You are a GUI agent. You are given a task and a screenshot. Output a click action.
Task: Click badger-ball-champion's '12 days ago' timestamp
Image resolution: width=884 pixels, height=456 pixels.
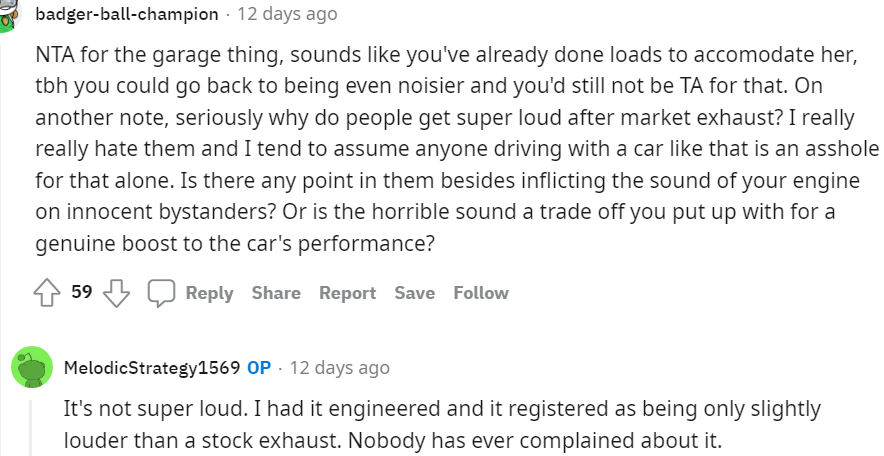[287, 14]
